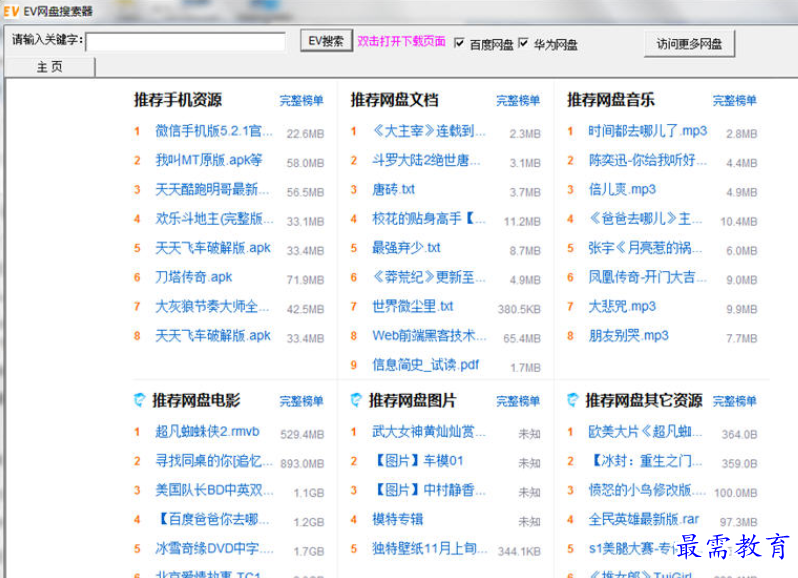798x578 pixels.
Task: Click the EV app logo in title bar
Action: 11,11
